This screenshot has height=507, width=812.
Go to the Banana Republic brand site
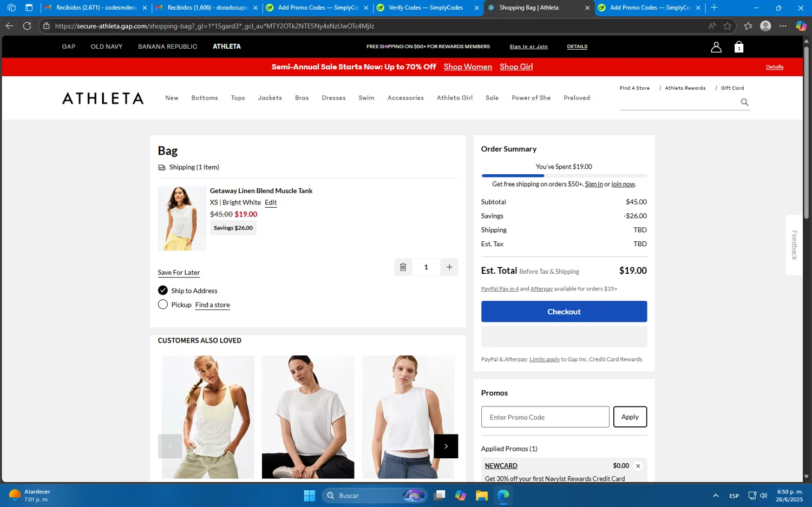click(167, 47)
